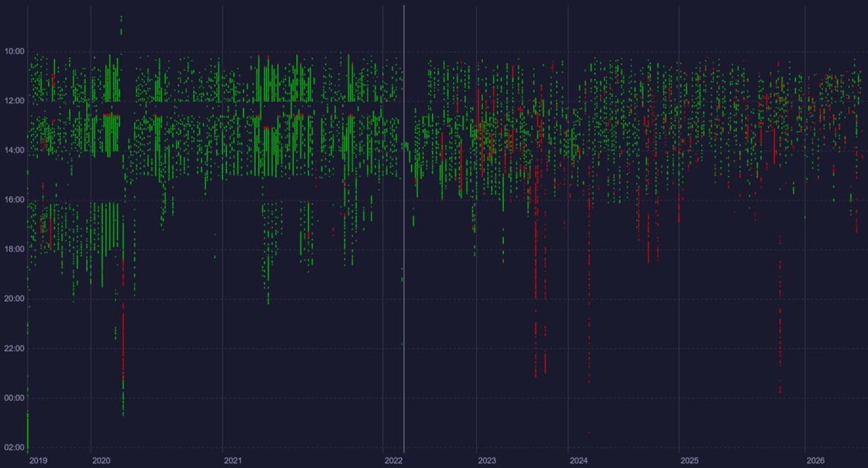Select the 16:00 time axis label
Viewport: 868px width, 468px height.
[x=14, y=200]
